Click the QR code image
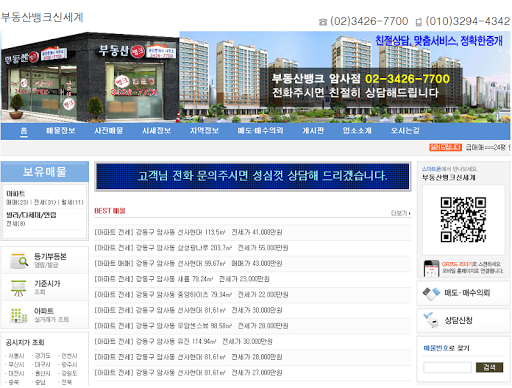 [463, 220]
